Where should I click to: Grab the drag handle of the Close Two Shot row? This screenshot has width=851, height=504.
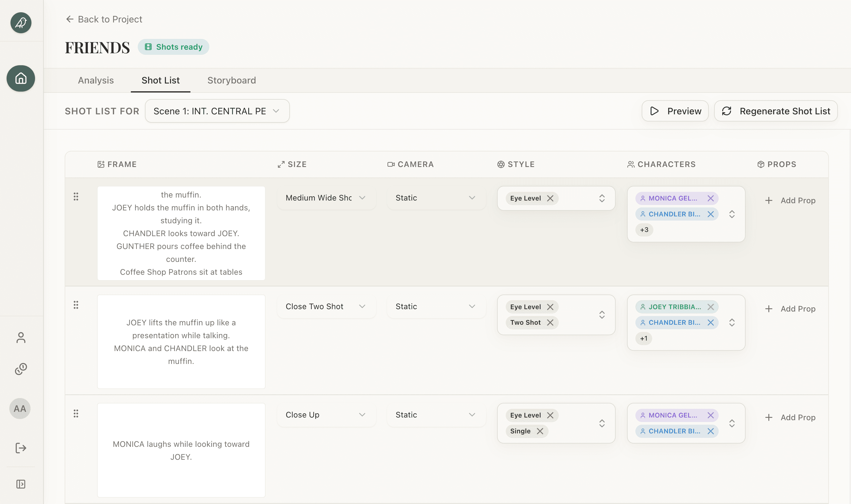[76, 305]
